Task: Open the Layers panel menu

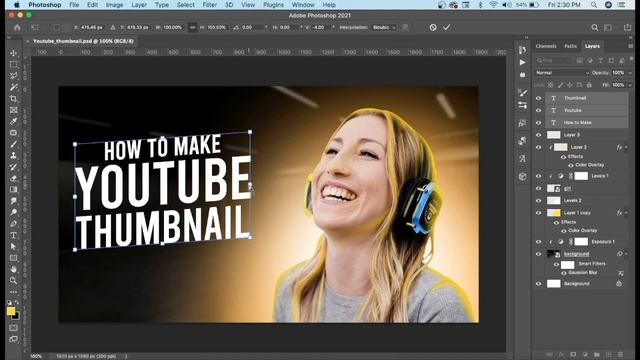Action: point(631,46)
